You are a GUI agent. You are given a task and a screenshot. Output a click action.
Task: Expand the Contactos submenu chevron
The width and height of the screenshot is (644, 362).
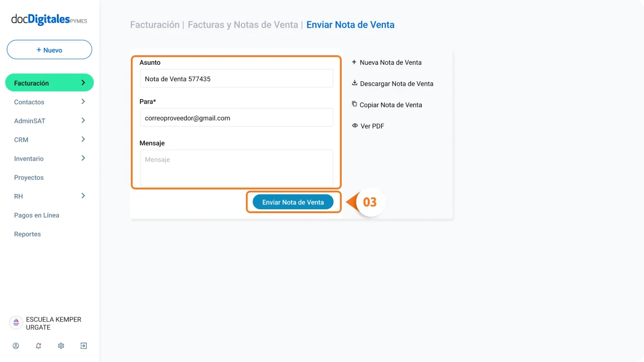click(x=83, y=102)
